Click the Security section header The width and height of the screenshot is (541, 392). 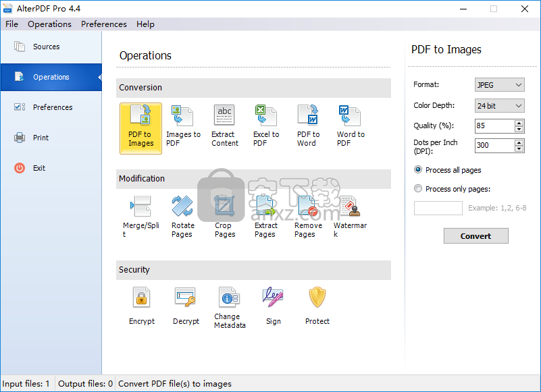point(253,270)
